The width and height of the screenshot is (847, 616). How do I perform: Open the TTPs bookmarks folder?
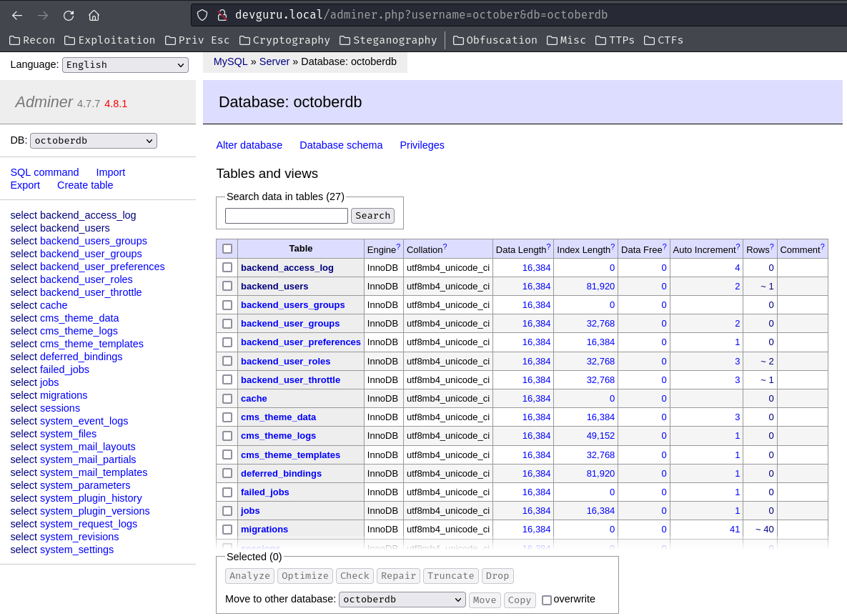click(x=615, y=40)
